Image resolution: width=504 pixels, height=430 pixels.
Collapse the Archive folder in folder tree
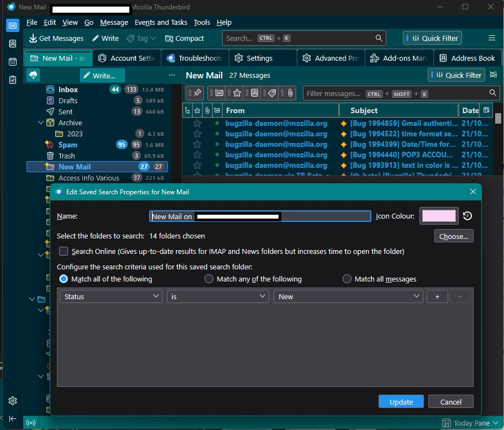click(40, 123)
